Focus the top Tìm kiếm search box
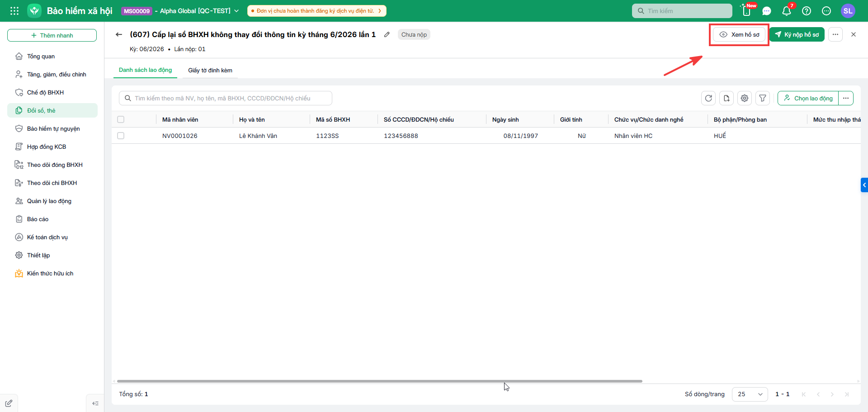The height and width of the screenshot is (412, 868). tap(682, 11)
